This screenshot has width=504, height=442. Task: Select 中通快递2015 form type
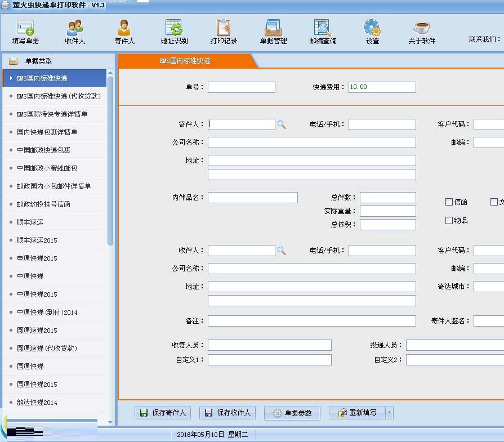click(55, 294)
